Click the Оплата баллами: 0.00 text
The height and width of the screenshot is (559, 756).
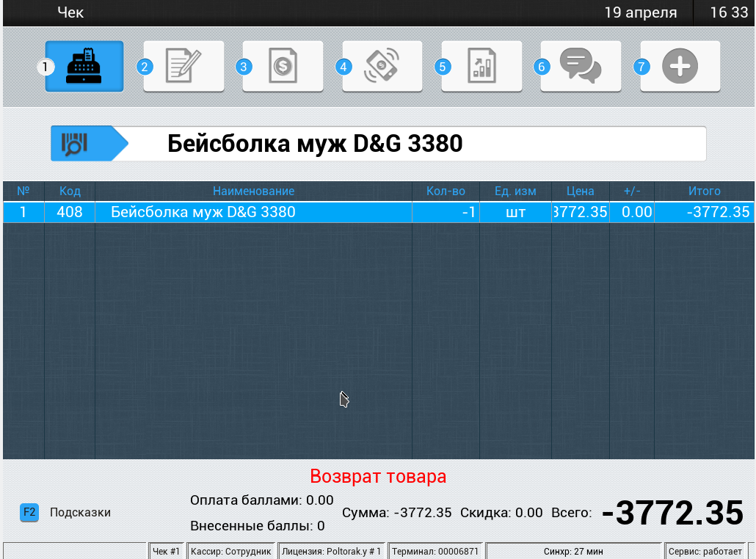pyautogui.click(x=262, y=500)
